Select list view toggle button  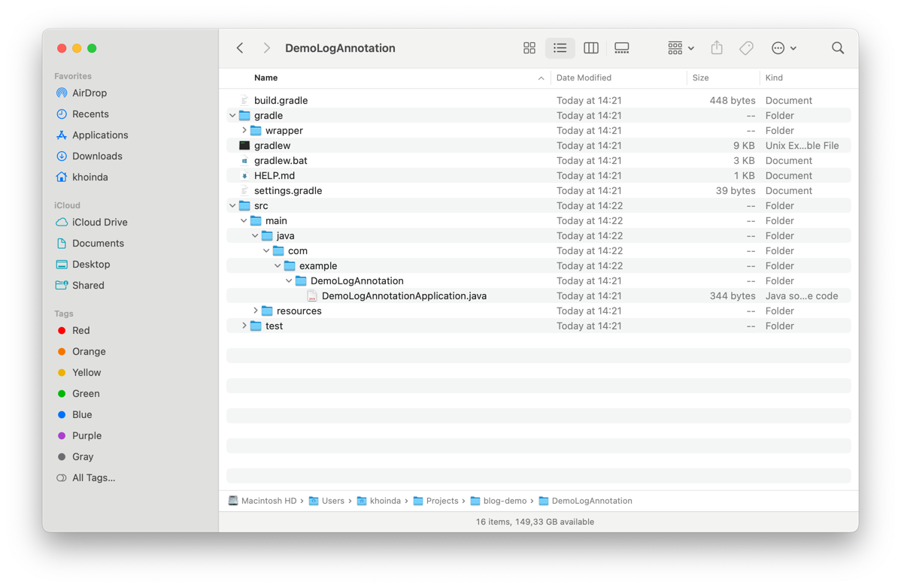pyautogui.click(x=560, y=48)
